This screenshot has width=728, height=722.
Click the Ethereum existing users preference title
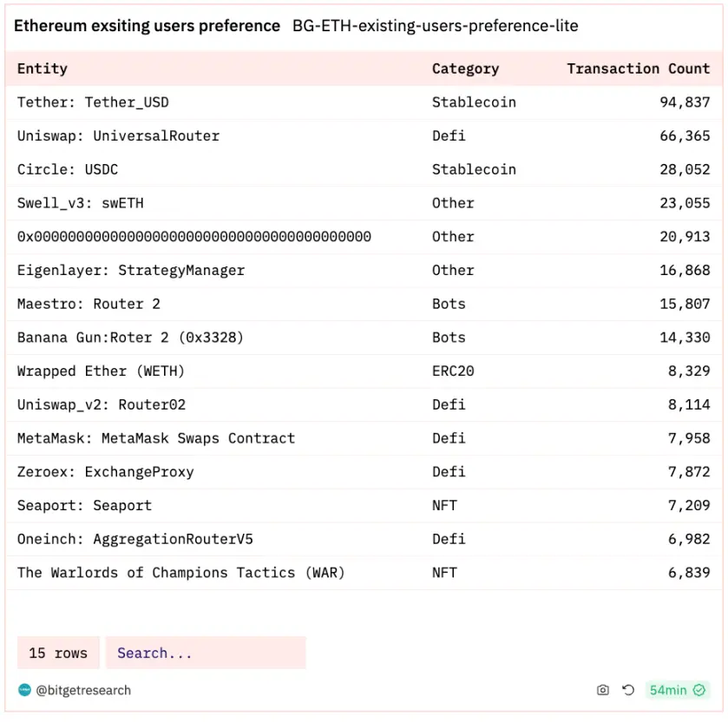147,26
